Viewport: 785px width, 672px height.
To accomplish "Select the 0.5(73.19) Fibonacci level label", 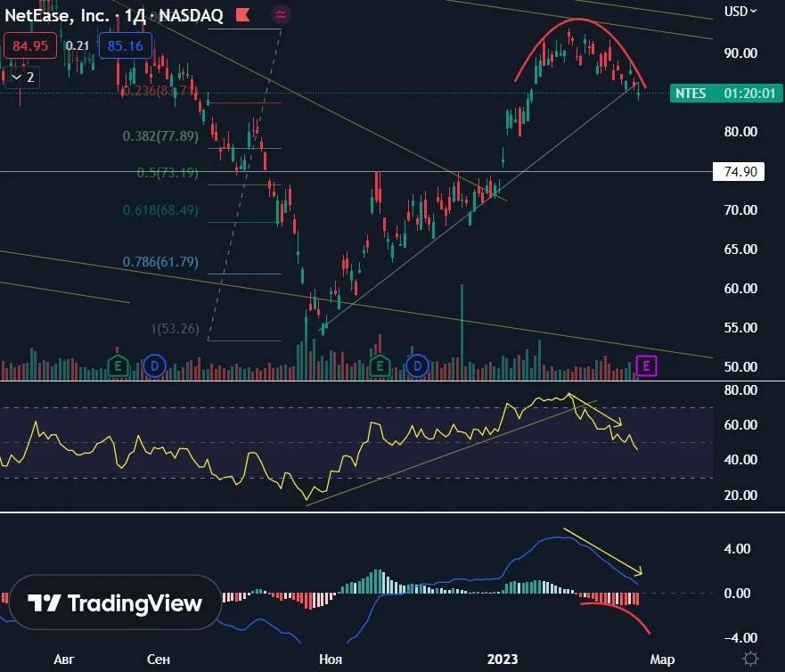I will (x=168, y=173).
